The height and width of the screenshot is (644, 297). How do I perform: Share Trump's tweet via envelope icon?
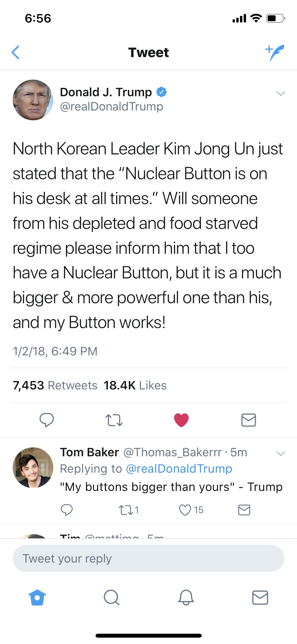(x=248, y=420)
